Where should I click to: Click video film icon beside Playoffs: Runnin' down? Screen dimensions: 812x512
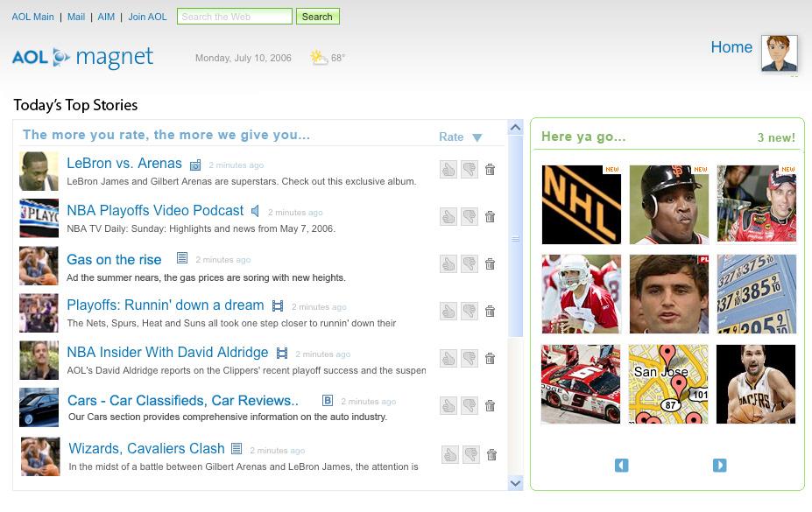pos(278,306)
